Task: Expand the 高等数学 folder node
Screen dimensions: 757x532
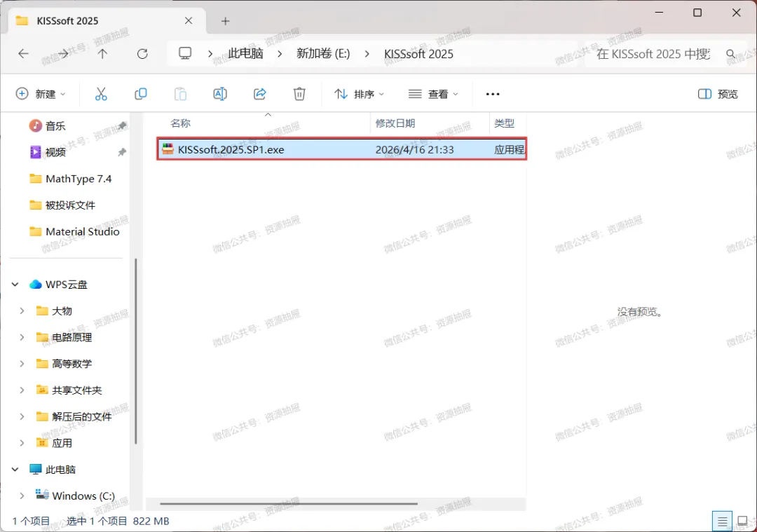Action: click(x=22, y=364)
